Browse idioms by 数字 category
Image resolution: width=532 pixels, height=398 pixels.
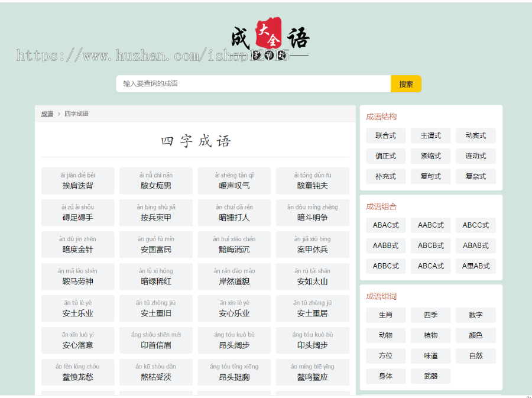coord(476,315)
